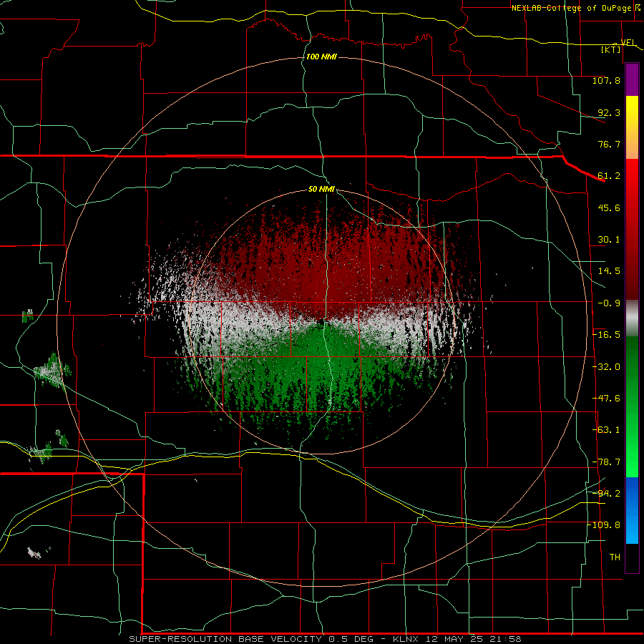This screenshot has width=644, height=644.
Task: Select the -47.6 value on velocity scale
Action: point(606,399)
